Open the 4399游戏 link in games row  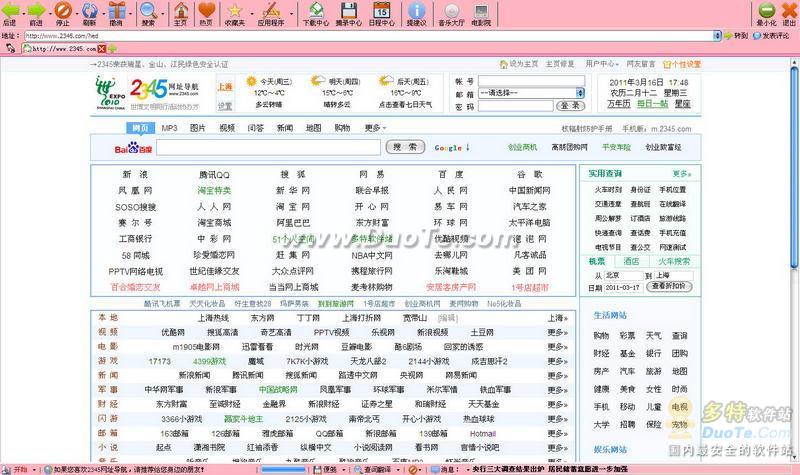(209, 361)
